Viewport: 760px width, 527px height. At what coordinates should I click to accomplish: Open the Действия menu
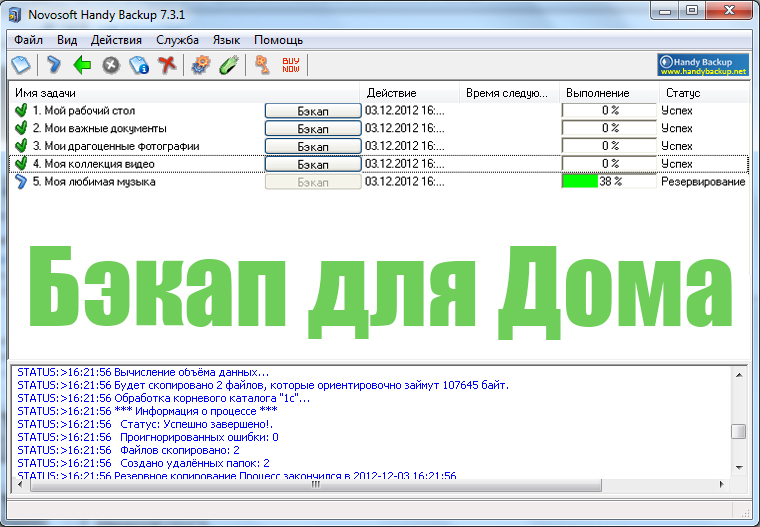(116, 40)
